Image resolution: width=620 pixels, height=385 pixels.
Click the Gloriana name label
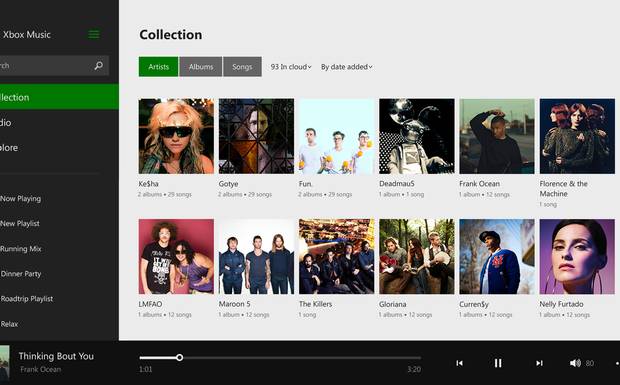pos(393,304)
